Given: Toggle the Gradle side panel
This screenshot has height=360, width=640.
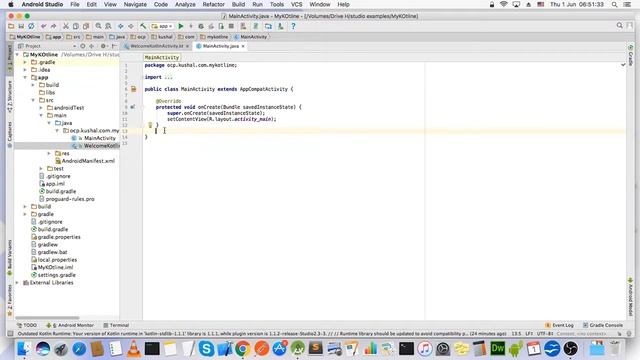Looking at the screenshot, I should (631, 55).
